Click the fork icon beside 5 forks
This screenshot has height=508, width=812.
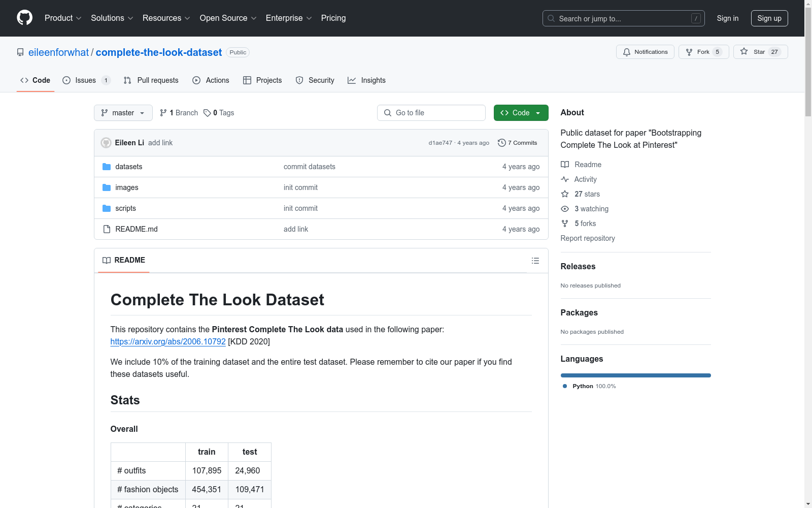[x=565, y=224]
